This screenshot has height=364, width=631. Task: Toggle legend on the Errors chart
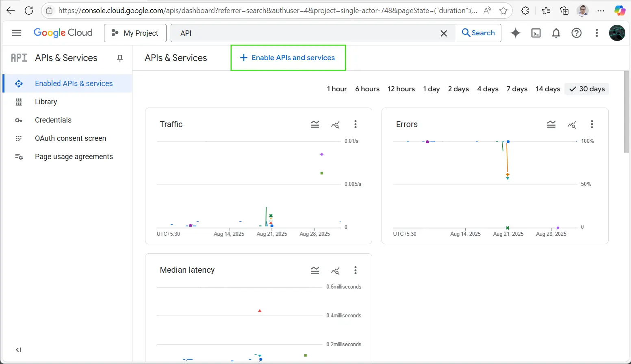click(x=551, y=125)
